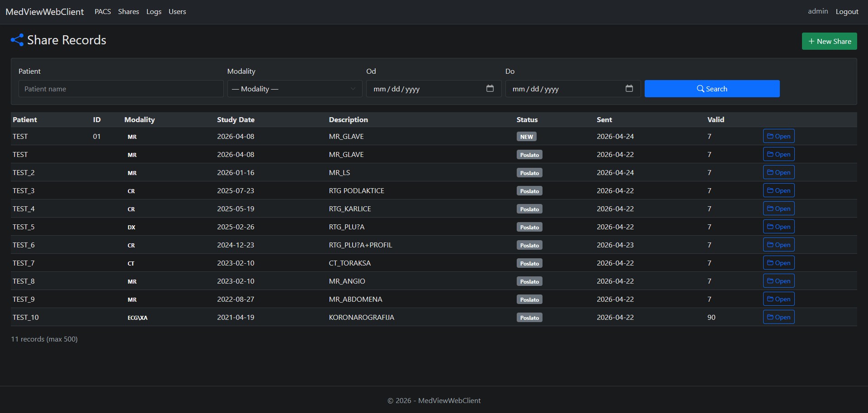The image size is (868, 413).
Task: Click the admin user link
Action: [818, 11]
